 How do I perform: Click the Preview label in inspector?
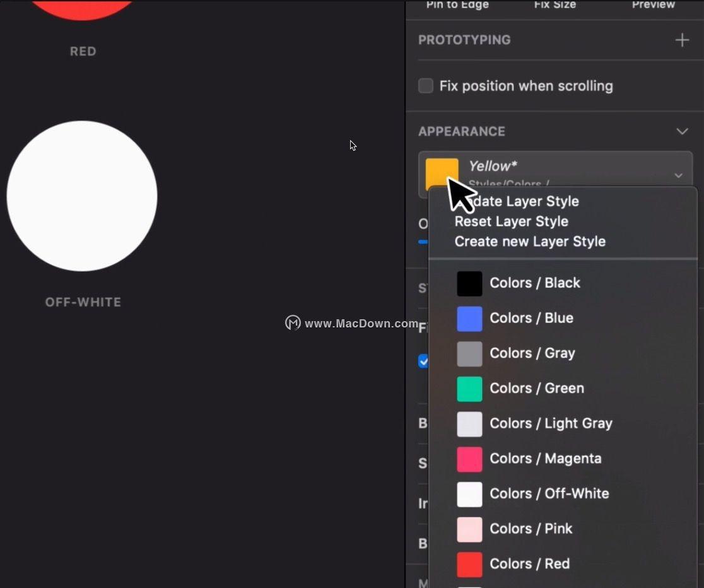click(654, 4)
